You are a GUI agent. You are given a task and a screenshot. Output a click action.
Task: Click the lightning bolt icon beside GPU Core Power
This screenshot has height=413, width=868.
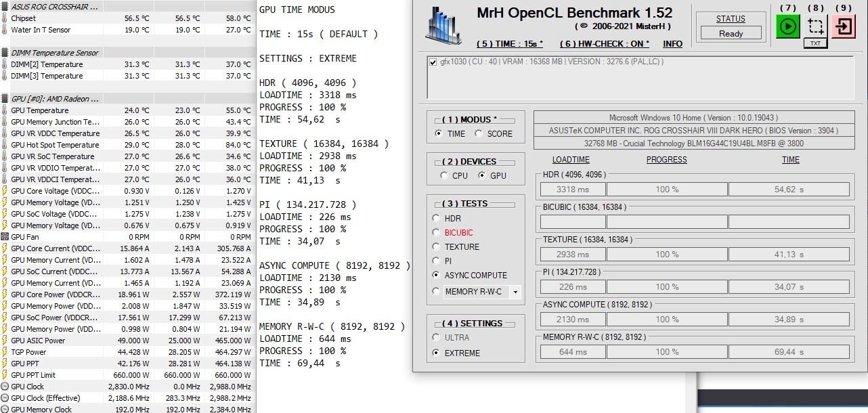[x=5, y=295]
